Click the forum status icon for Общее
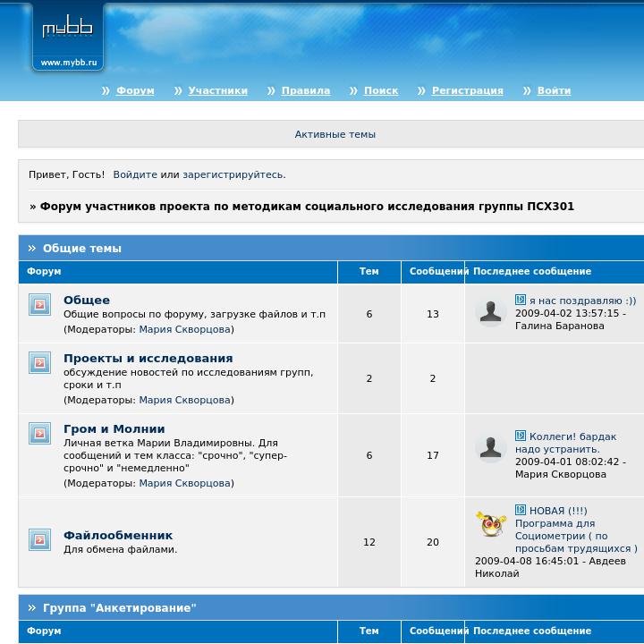 pos(40,304)
